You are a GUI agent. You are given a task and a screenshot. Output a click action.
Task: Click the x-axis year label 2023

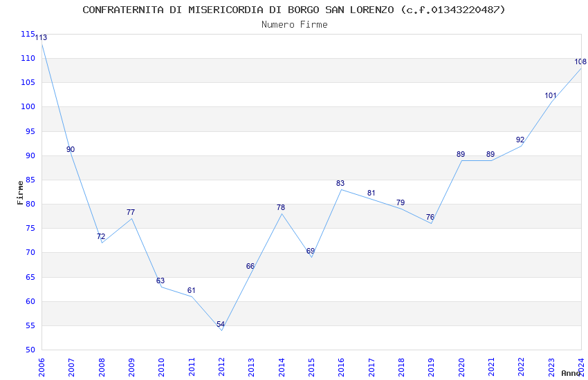coord(551,368)
